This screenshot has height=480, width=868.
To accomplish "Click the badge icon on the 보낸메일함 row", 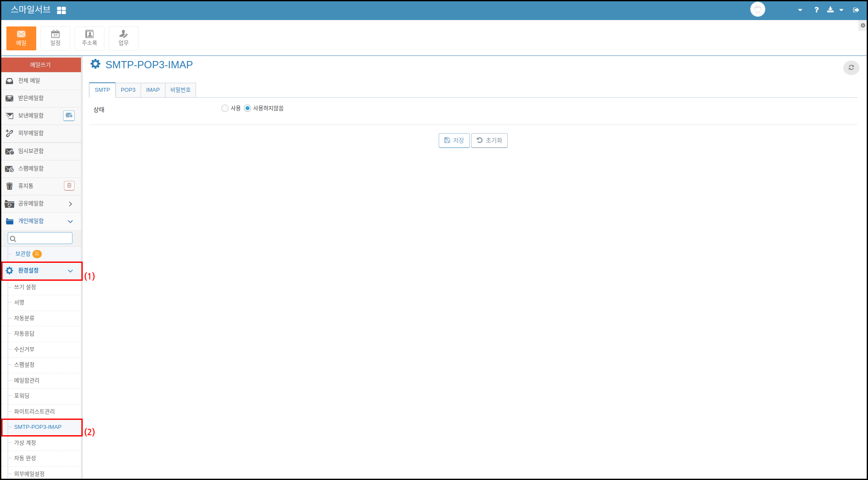I will click(69, 116).
